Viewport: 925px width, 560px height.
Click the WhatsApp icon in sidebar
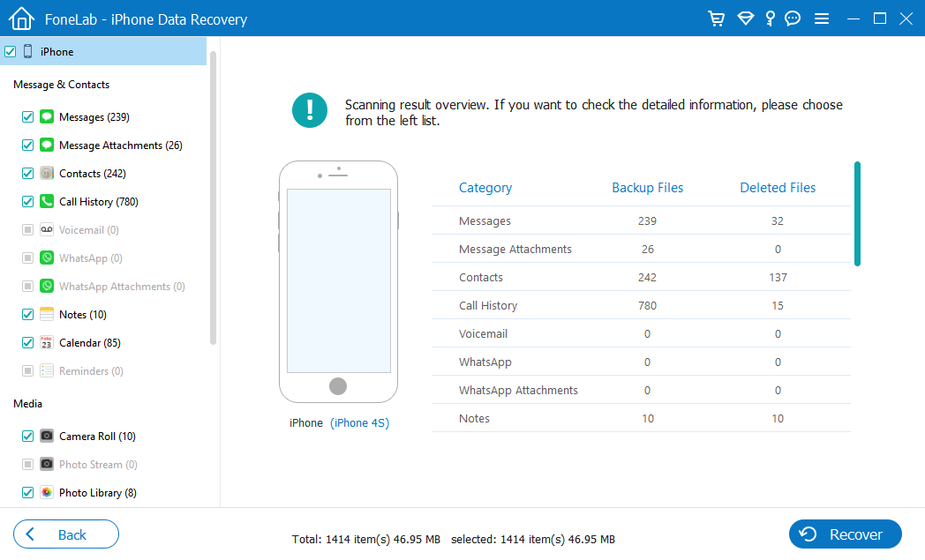point(47,258)
